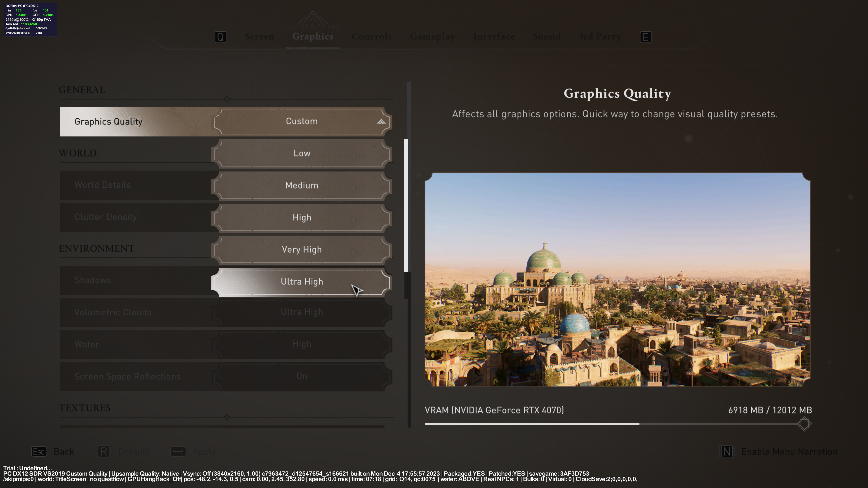
Task: Select the Low quality preset
Action: point(302,153)
